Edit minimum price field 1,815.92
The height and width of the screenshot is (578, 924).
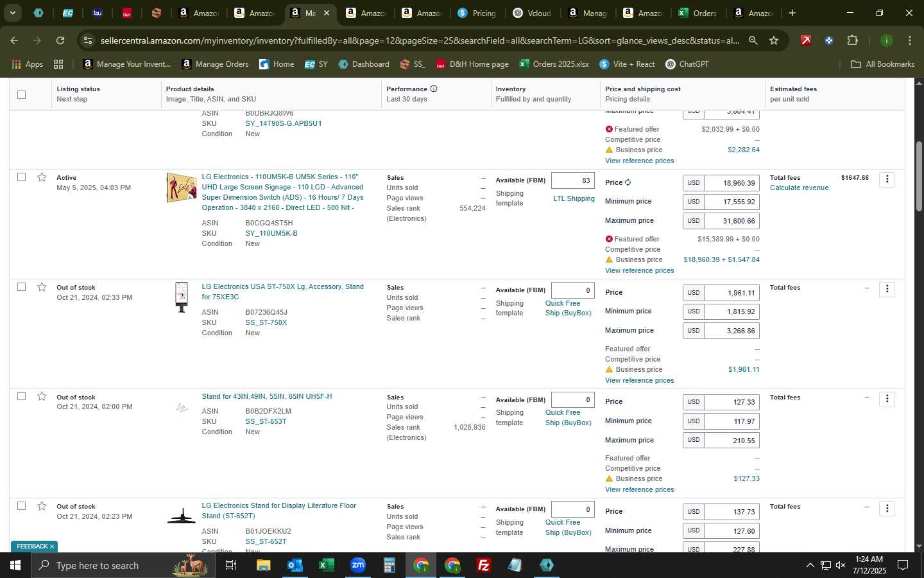pos(732,311)
